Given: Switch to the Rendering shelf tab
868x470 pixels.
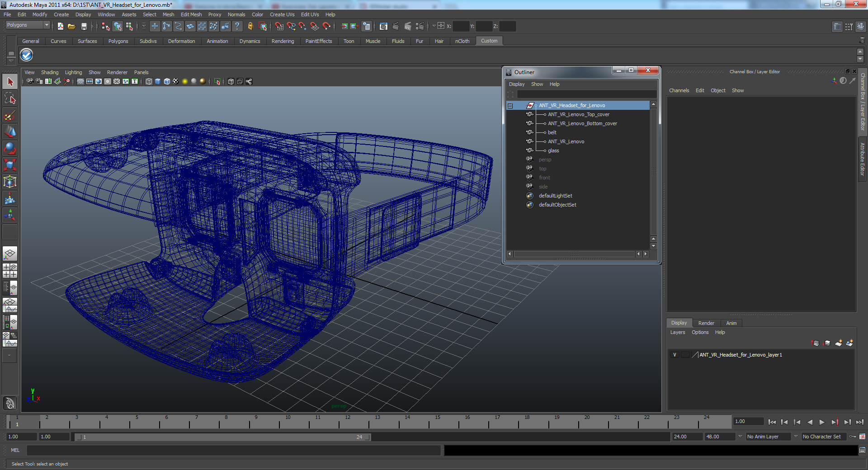Looking at the screenshot, I should [283, 41].
